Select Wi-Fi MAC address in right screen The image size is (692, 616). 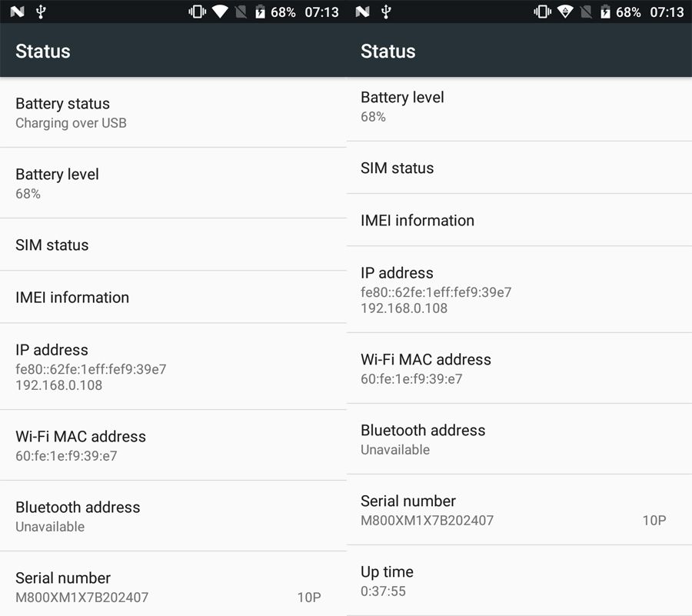[x=519, y=368]
